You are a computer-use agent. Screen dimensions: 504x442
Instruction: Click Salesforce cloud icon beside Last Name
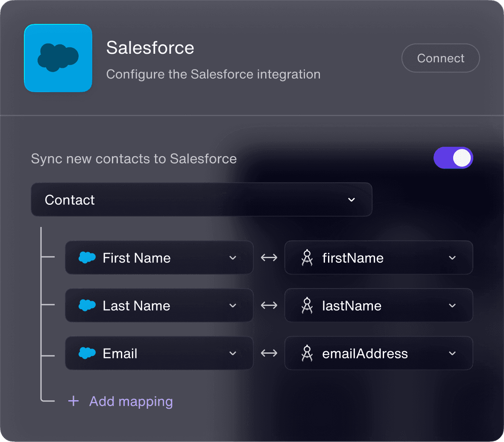(87, 305)
